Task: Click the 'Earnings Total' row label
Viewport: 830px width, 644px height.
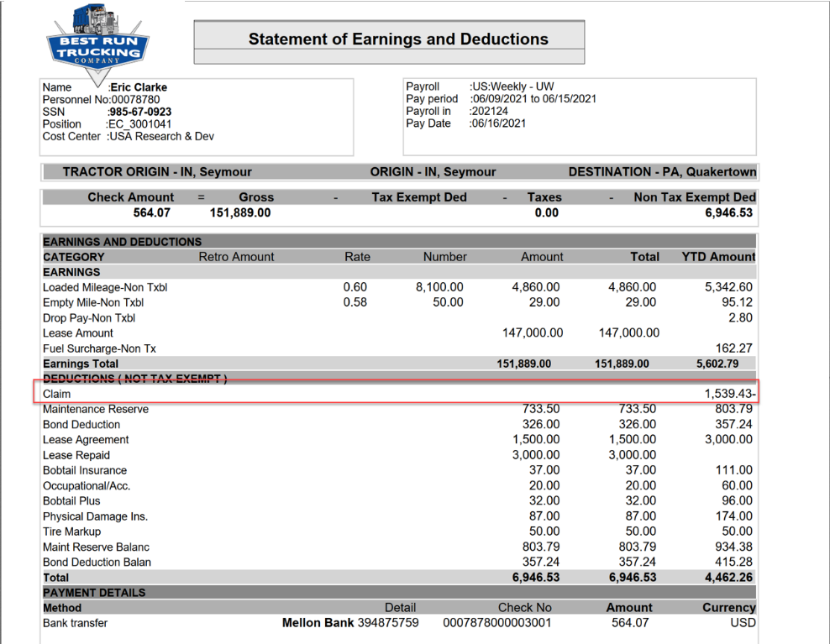Action: coord(81,364)
